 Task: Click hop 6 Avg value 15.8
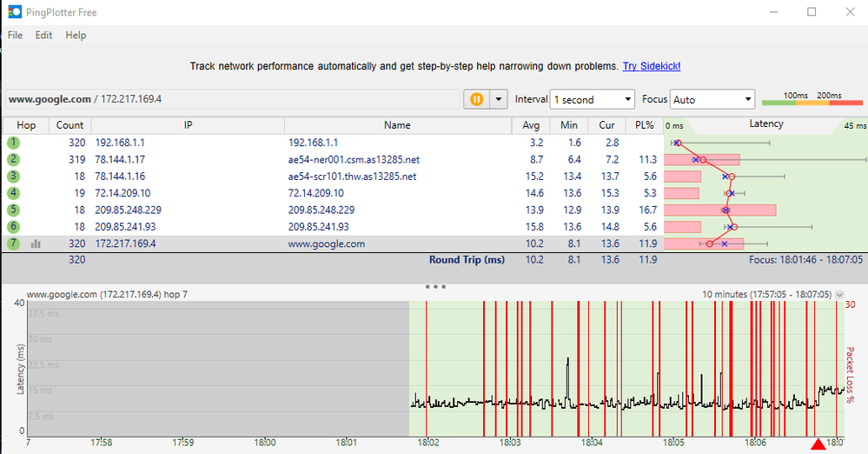click(x=534, y=227)
